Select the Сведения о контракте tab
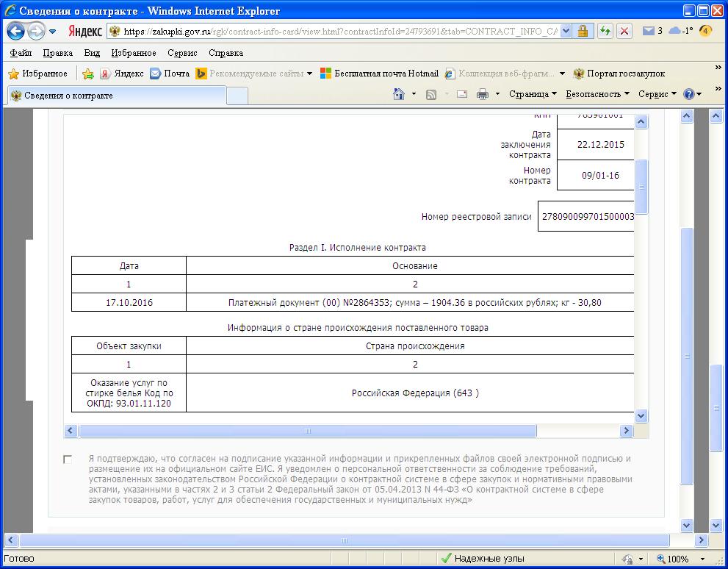The image size is (728, 569). click(117, 96)
